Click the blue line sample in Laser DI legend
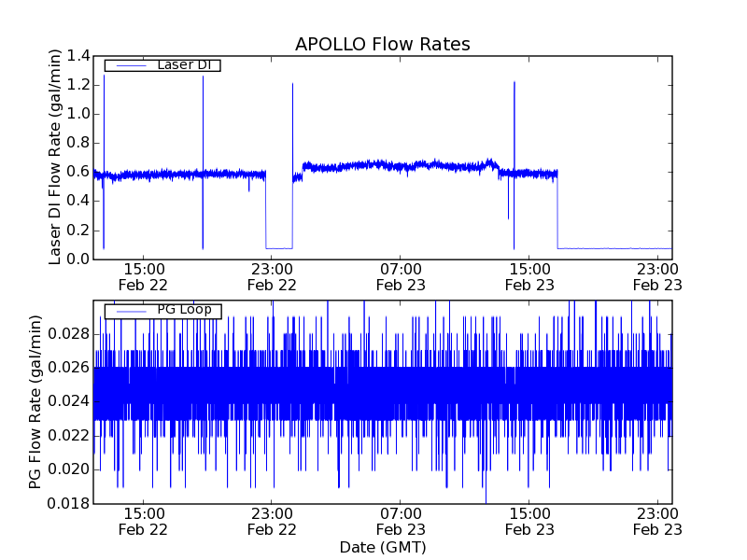The height and width of the screenshot is (560, 747). point(131,65)
